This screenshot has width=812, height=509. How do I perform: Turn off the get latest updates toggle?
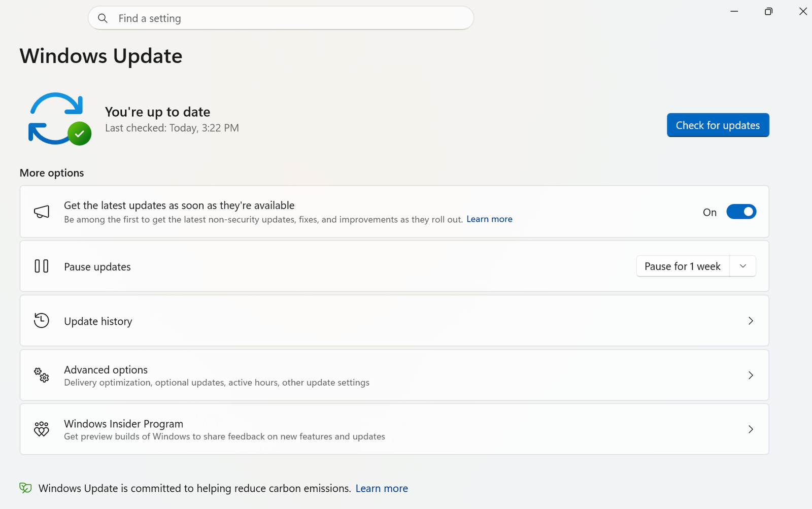[741, 212]
